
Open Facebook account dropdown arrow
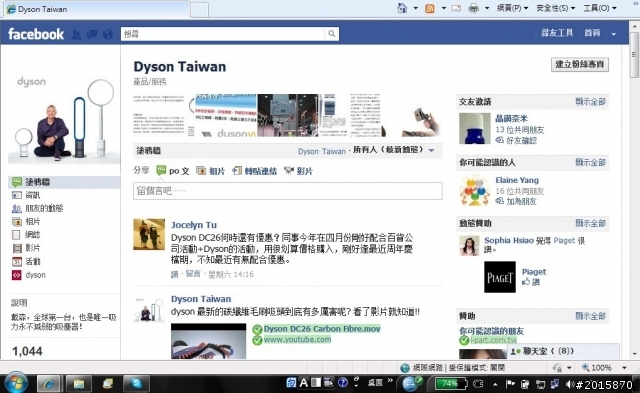point(613,34)
